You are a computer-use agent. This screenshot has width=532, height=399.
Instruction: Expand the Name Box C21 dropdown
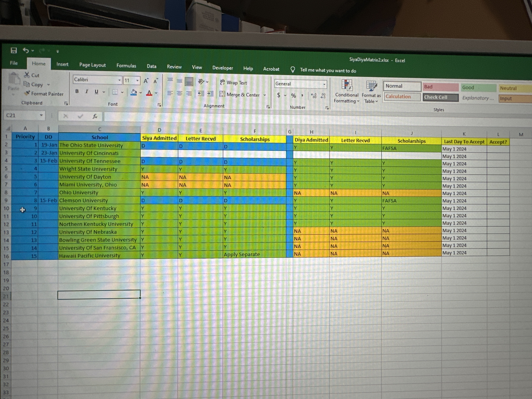click(41, 115)
